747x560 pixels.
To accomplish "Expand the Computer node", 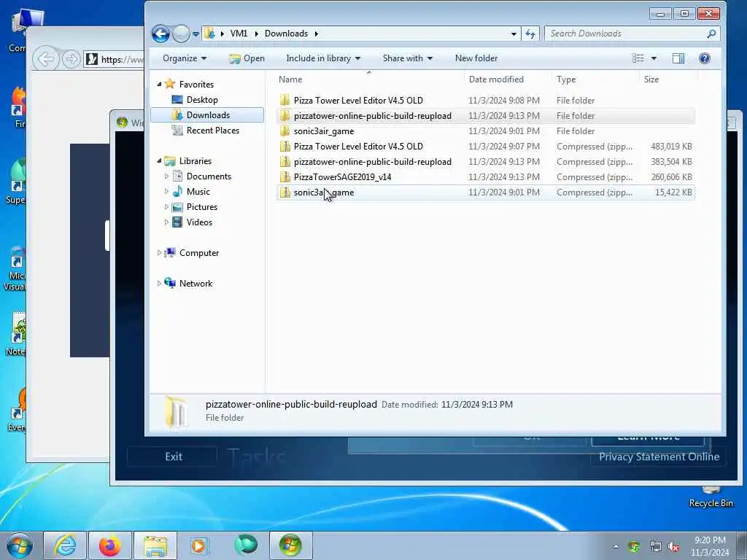I will coord(159,253).
